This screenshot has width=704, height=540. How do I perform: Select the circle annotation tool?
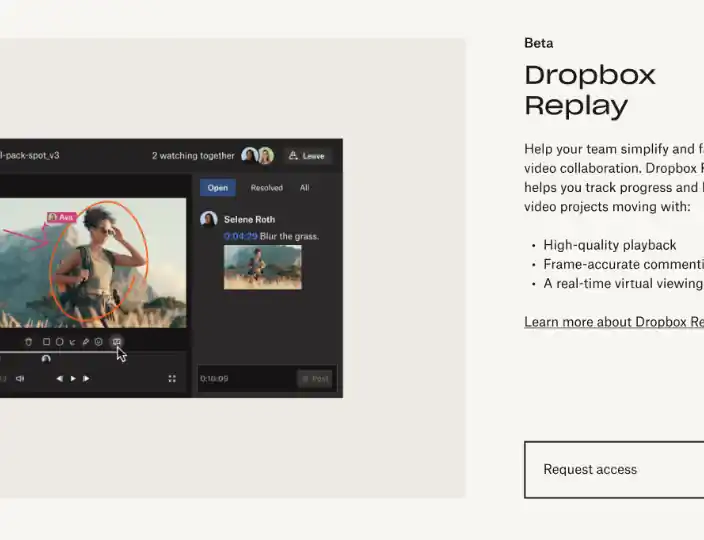point(59,342)
